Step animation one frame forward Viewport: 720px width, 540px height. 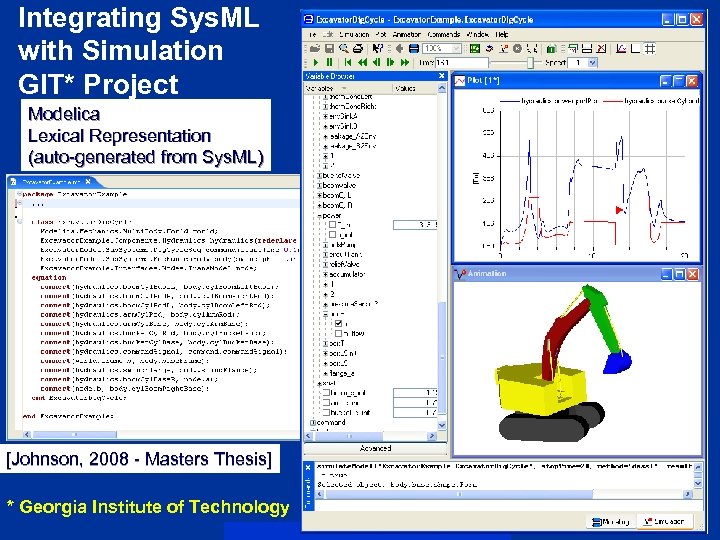(x=390, y=62)
